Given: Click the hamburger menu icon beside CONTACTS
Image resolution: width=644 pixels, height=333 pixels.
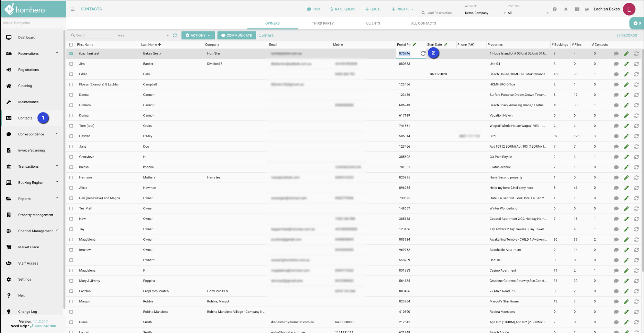Looking at the screenshot, I should pyautogui.click(x=73, y=9).
